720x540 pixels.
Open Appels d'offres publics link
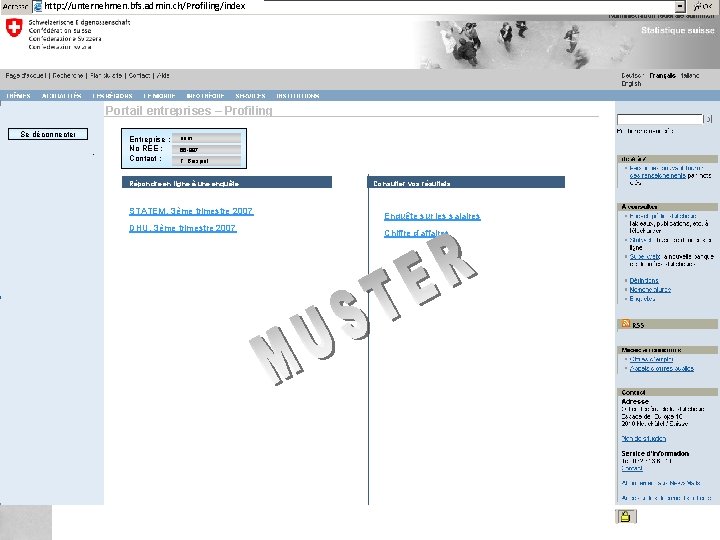[x=661, y=368]
